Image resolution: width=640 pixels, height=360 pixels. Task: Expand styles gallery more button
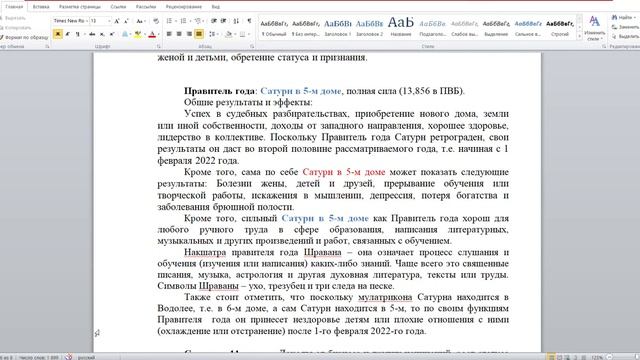tap(579, 37)
